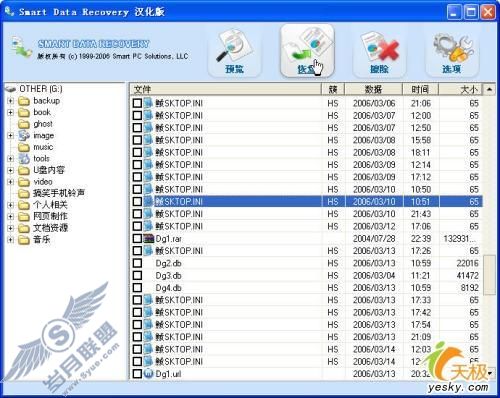Expand the video folder in tree
Image resolution: width=500 pixels, height=398 pixels.
(11, 182)
